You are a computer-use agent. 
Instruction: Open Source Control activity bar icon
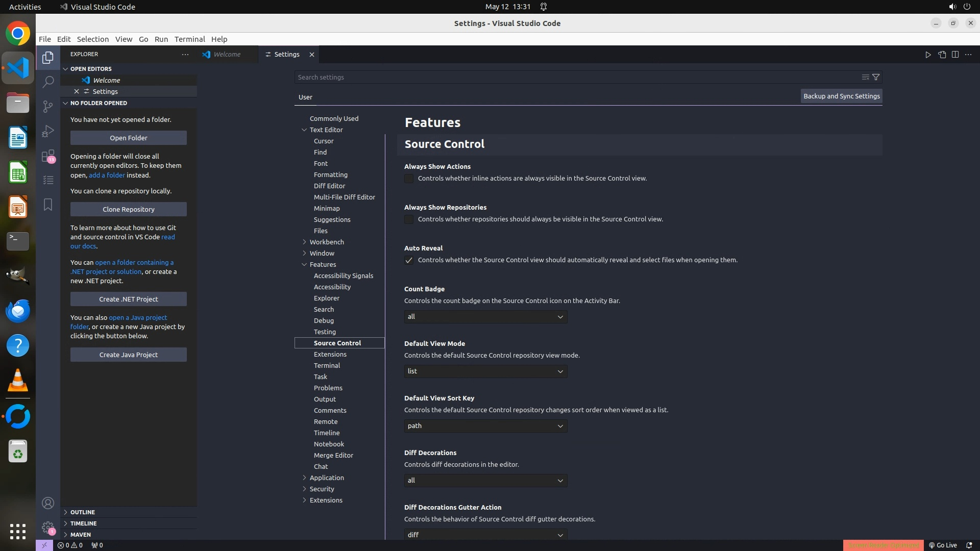click(x=48, y=106)
